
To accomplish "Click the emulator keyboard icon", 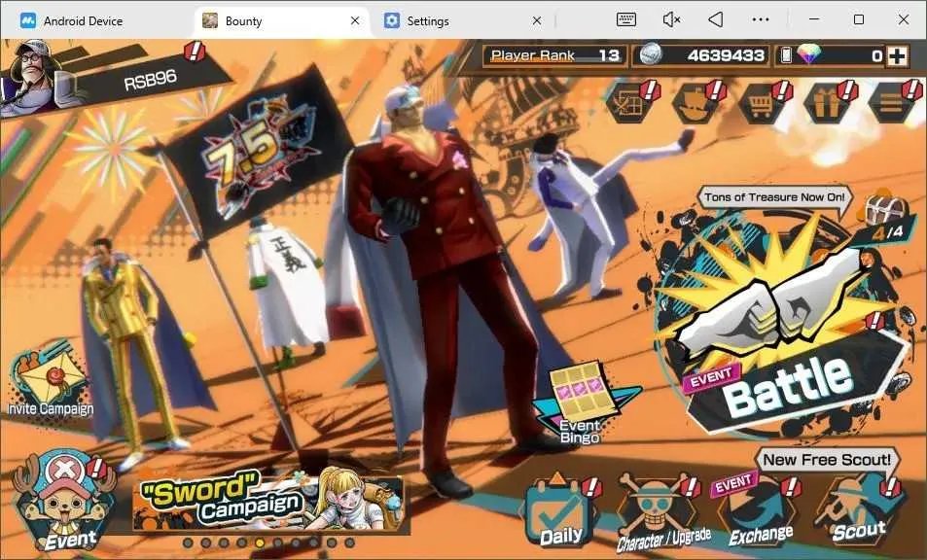I will coord(626,19).
